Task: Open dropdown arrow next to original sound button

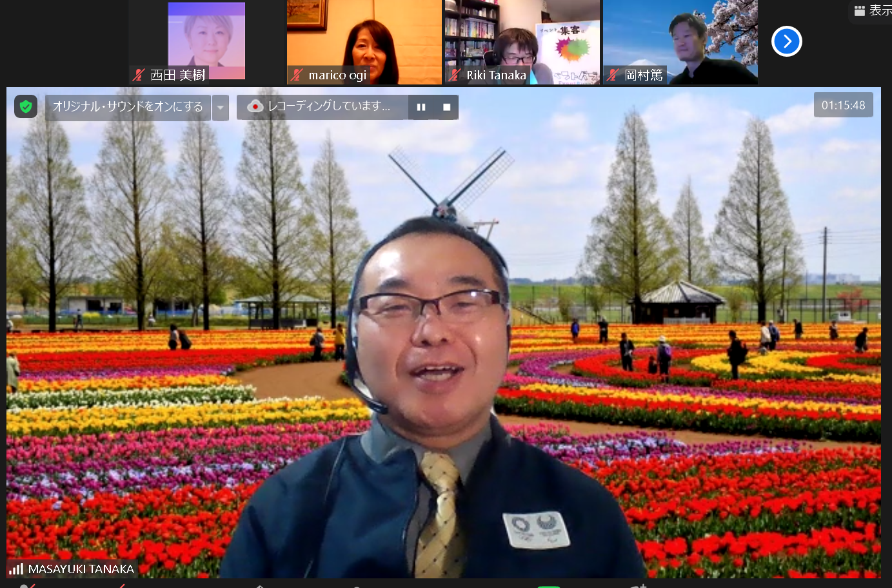Action: tap(221, 108)
